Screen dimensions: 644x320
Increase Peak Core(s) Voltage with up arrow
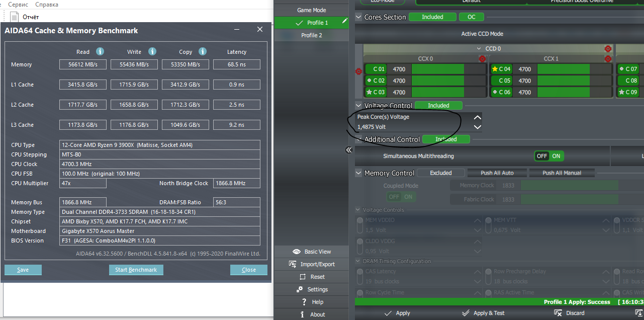[478, 117]
